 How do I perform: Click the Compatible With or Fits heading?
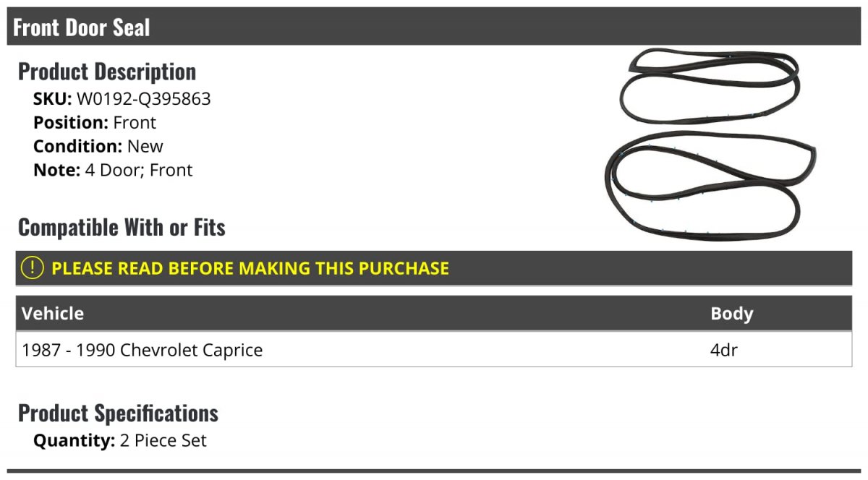[x=122, y=228]
